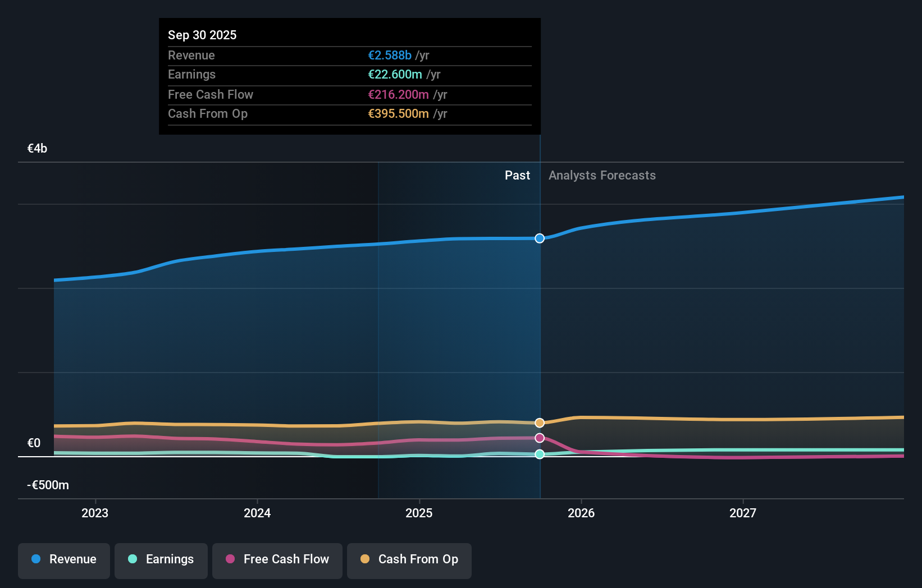Click the pink Free Cash Flow legend dot
The width and height of the screenshot is (922, 588).
(230, 559)
